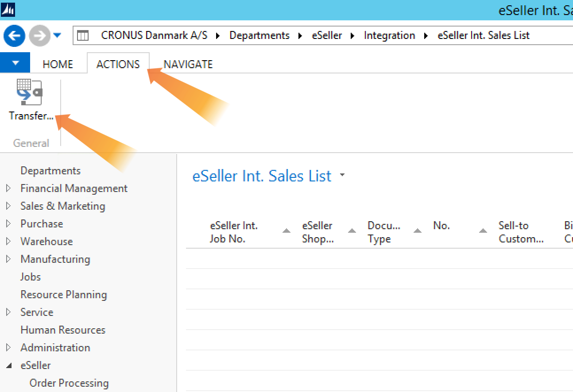Select Manufacturing in navigation pane
This screenshot has width=573, height=392.
pyautogui.click(x=55, y=259)
